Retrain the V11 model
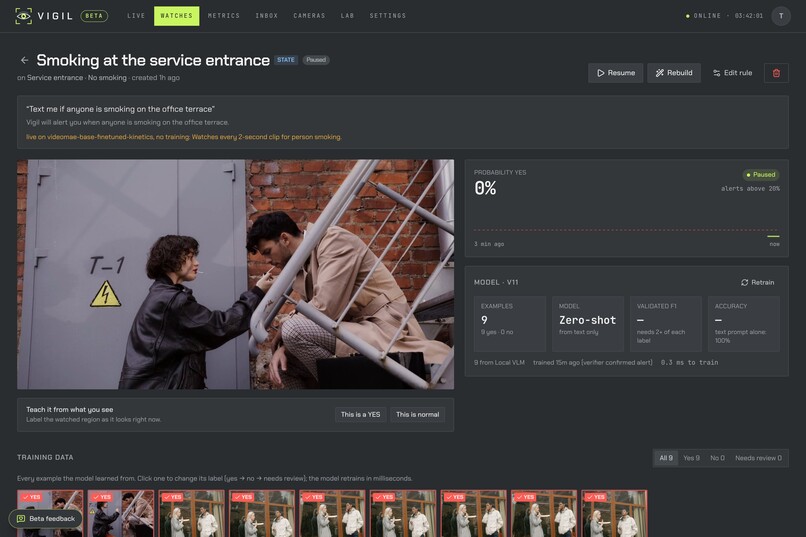 (x=758, y=283)
